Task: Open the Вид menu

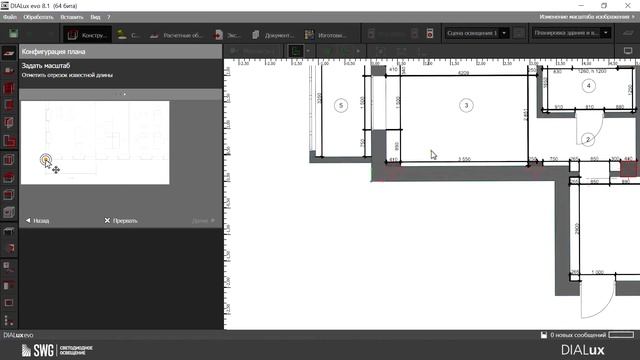Action: [95, 17]
